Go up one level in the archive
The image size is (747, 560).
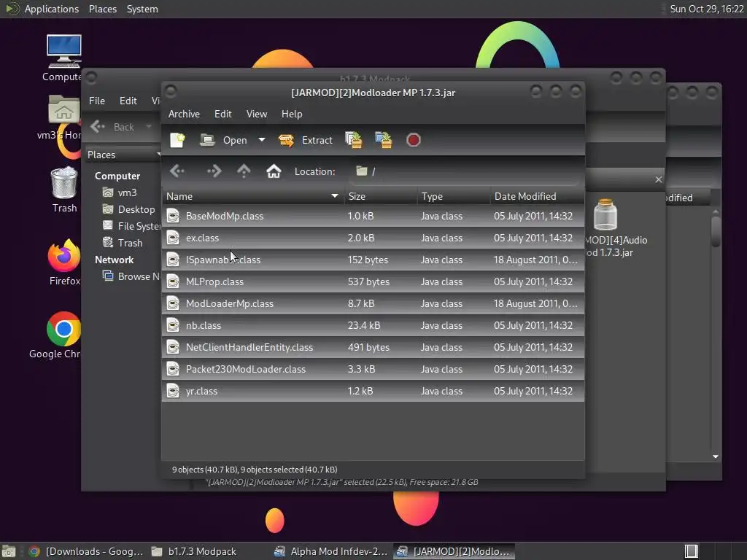[x=244, y=171]
